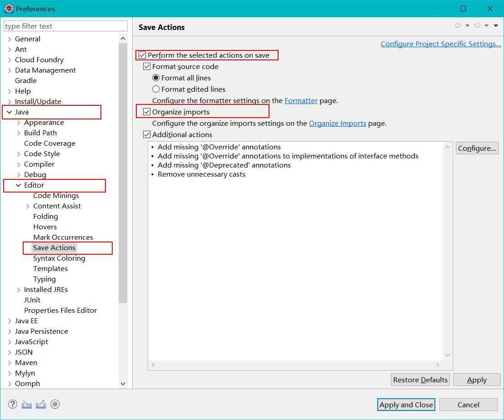The width and height of the screenshot is (504, 420).
Task: Expand the Cloud Foundry node
Action: (x=10, y=60)
